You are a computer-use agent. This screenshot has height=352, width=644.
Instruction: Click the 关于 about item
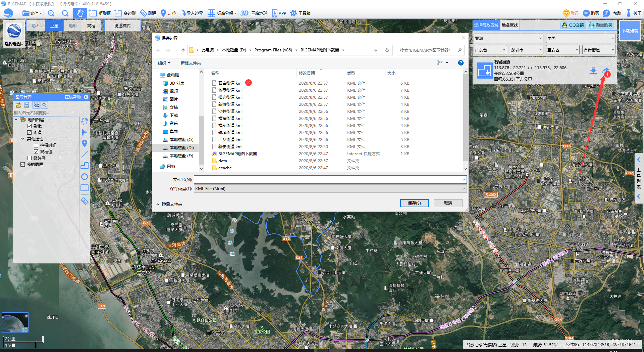tap(634, 13)
